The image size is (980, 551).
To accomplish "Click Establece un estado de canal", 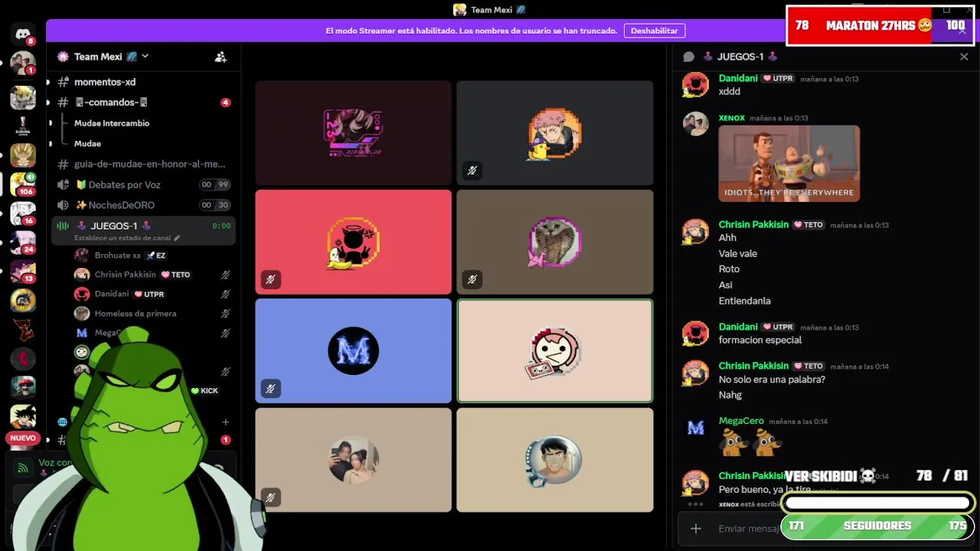I will 127,238.
